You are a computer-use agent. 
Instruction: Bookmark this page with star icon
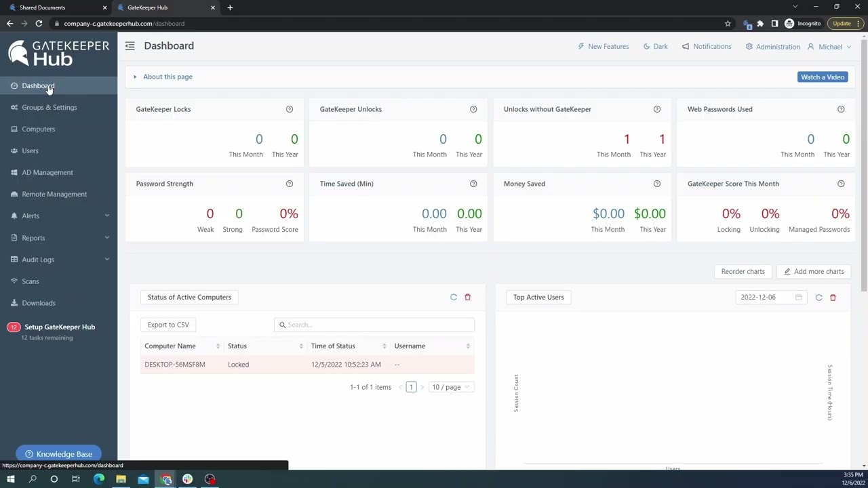[728, 24]
